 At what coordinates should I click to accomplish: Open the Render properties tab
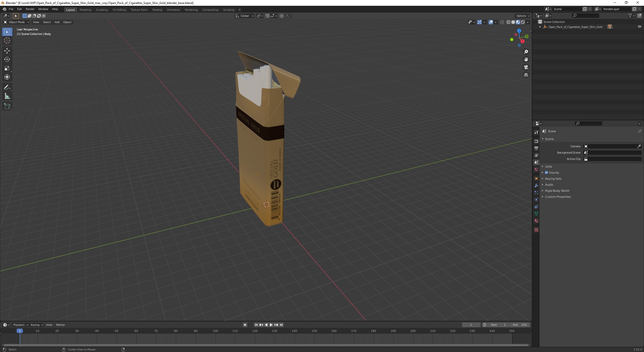[x=536, y=141]
